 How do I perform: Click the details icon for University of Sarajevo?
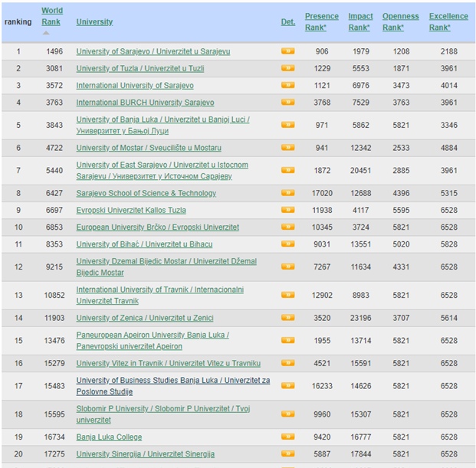287,51
